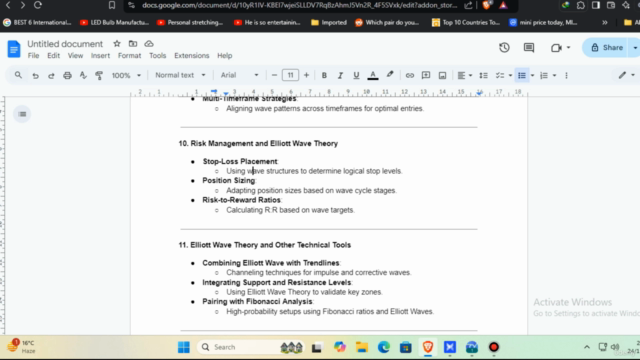
Task: Open the zoom 100% dropdown
Action: 126,76
